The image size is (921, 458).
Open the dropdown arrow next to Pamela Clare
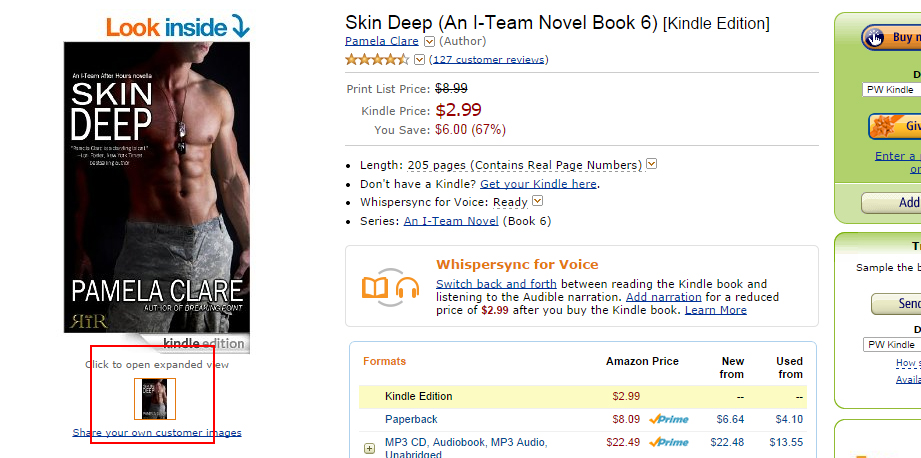click(x=429, y=41)
